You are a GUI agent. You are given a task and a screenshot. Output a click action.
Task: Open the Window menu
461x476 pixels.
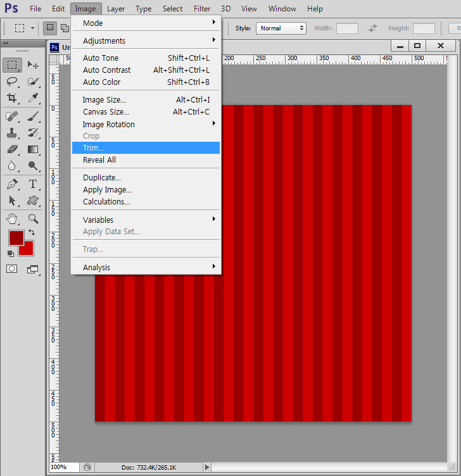282,9
